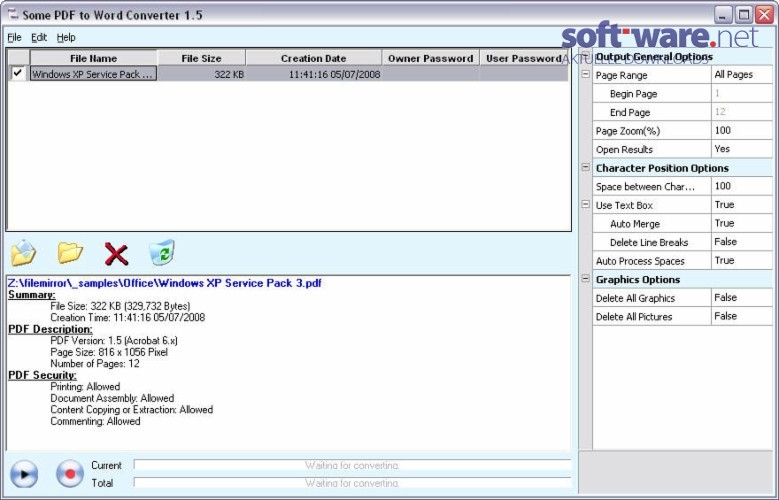Change the Use Text Box value True

(x=742, y=205)
